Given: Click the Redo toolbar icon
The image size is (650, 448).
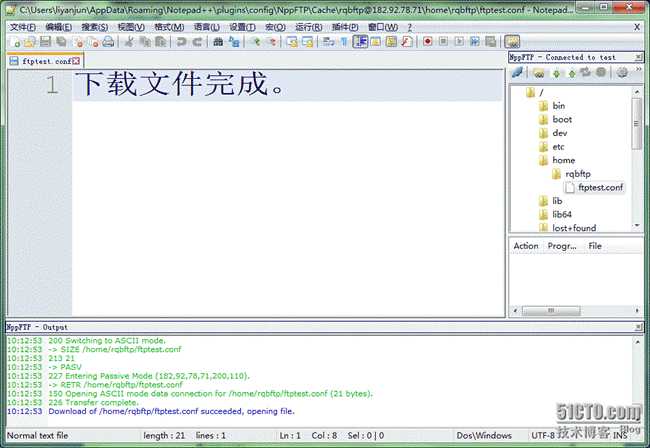Looking at the screenshot, I should pyautogui.click(x=197, y=42).
